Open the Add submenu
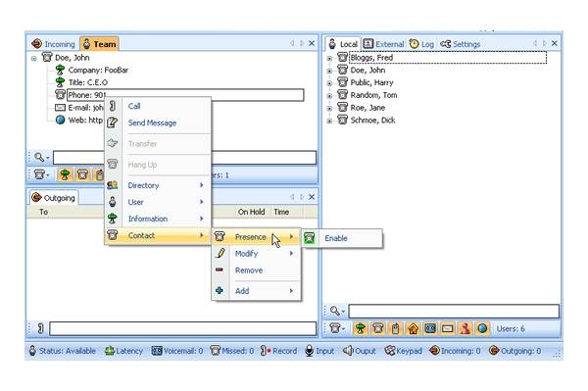This screenshot has height=391, width=588. click(257, 291)
